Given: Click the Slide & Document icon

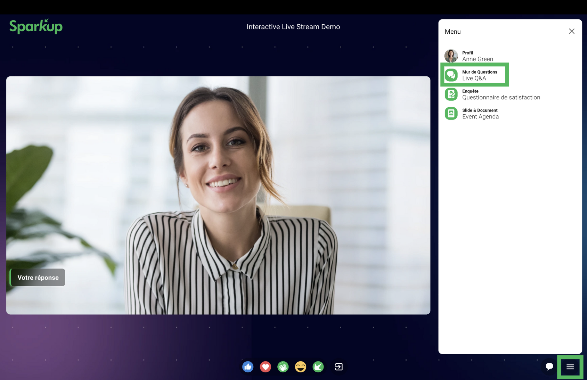Looking at the screenshot, I should [x=451, y=113].
